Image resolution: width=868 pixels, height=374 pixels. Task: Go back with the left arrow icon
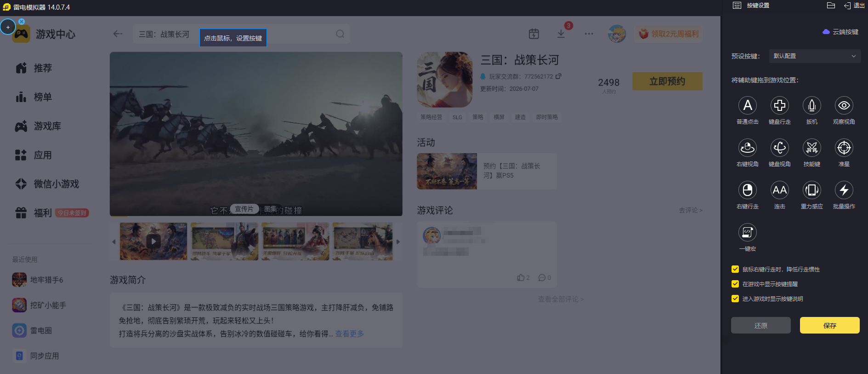[118, 34]
